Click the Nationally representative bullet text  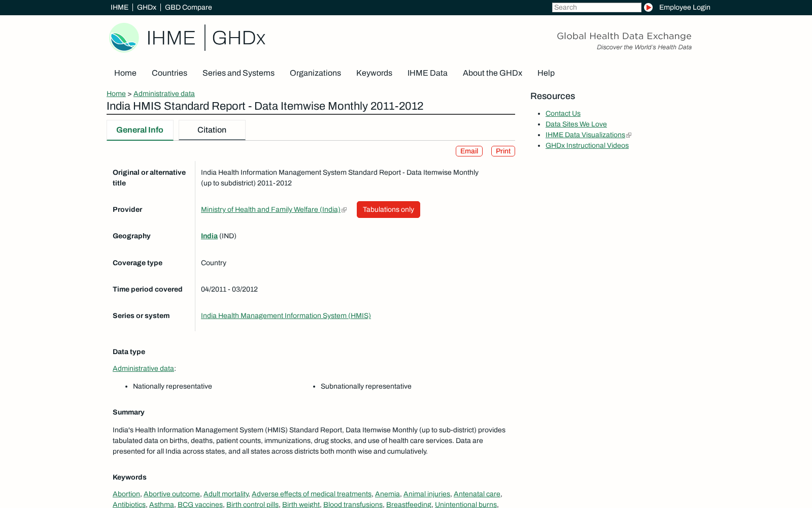[x=173, y=386]
